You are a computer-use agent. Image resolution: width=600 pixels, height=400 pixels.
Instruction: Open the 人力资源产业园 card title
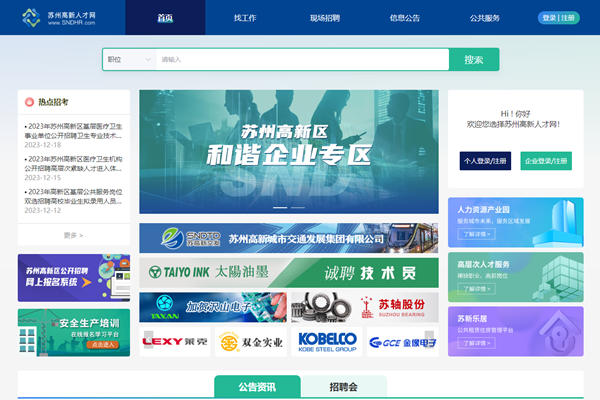click(x=483, y=210)
